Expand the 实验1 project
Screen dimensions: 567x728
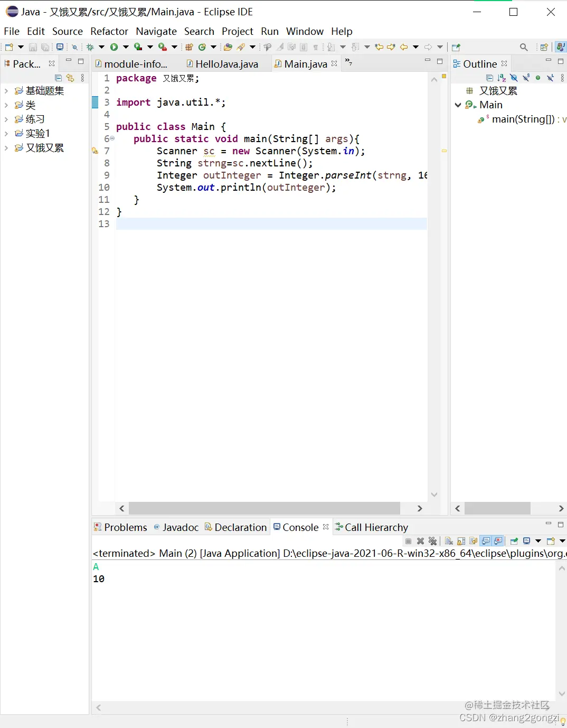point(6,134)
